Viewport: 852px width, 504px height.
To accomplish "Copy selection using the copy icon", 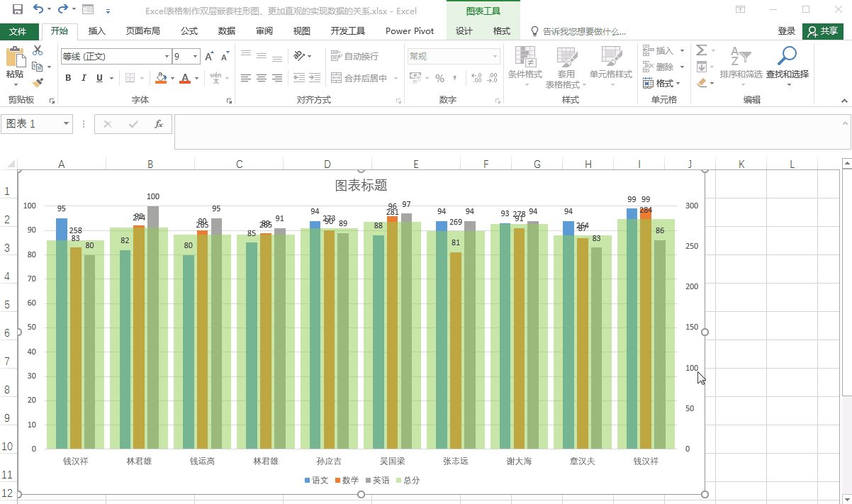I will [36, 67].
